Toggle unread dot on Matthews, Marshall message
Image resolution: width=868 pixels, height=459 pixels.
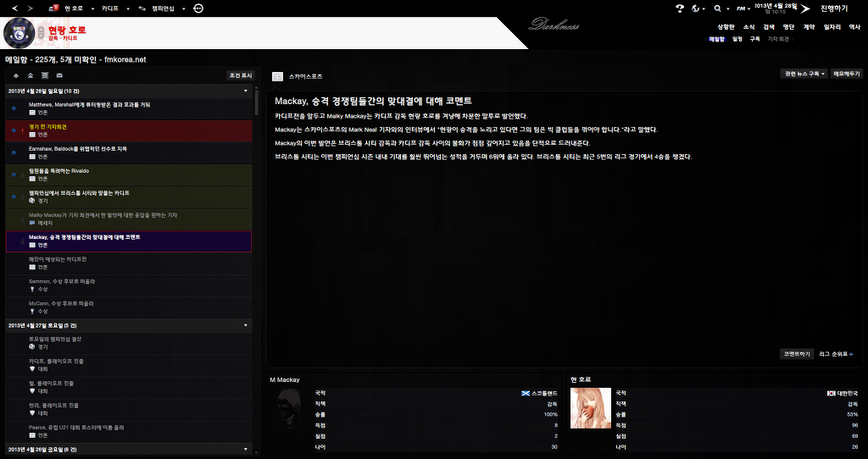tap(14, 108)
